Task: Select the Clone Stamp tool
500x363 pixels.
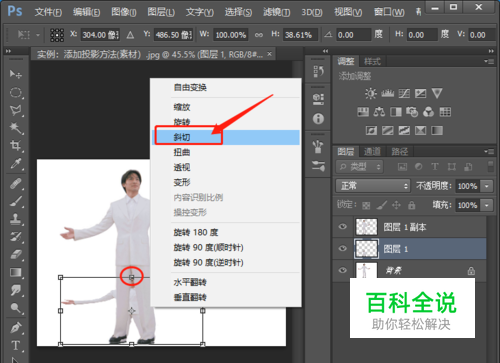Action: (16, 219)
